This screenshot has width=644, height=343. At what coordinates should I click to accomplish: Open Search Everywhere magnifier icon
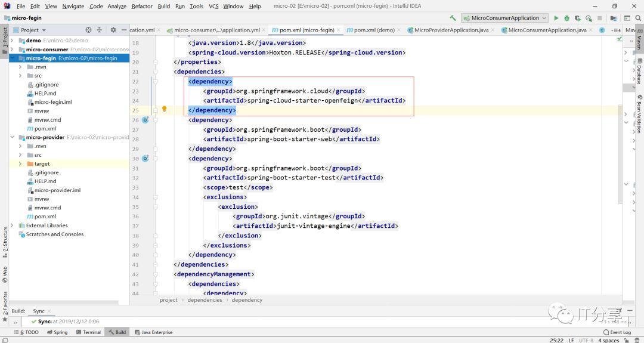pos(638,18)
